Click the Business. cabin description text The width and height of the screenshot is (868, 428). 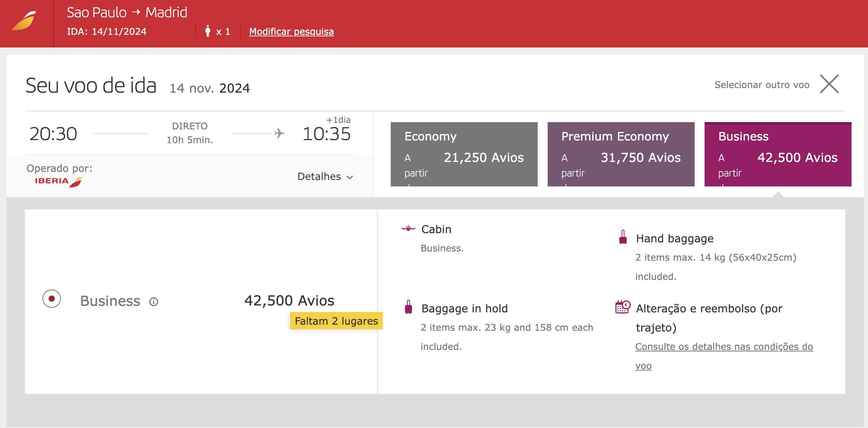point(442,248)
